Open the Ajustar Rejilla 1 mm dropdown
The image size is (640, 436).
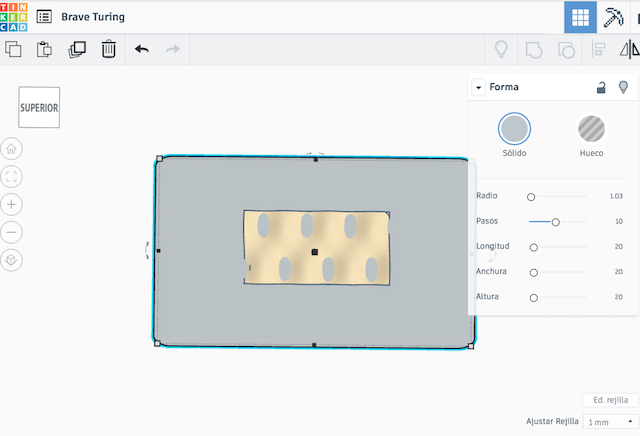point(611,422)
